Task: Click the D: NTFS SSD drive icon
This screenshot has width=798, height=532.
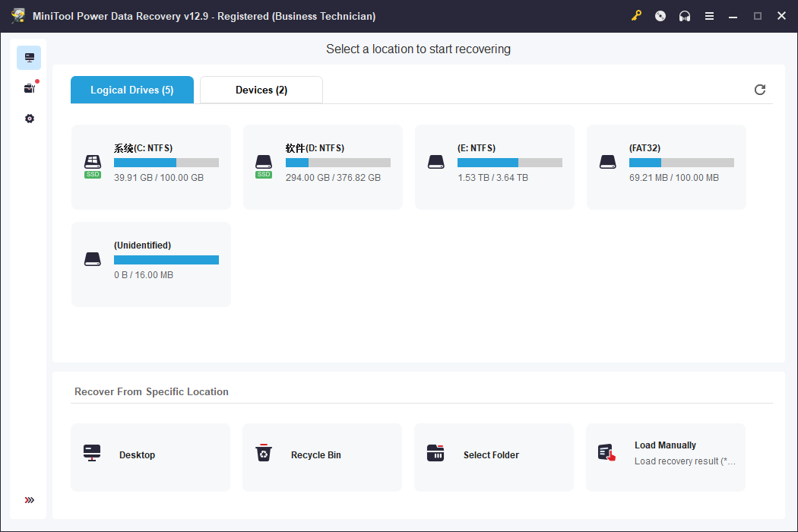Action: click(x=264, y=166)
